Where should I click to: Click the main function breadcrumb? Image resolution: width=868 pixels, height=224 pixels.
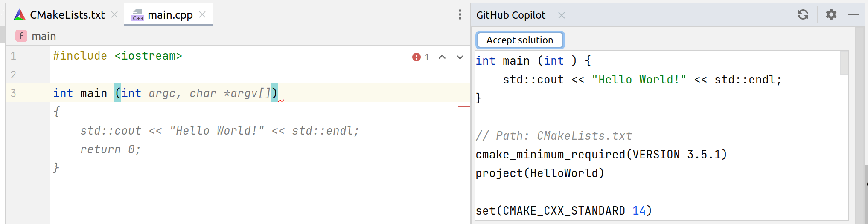pyautogui.click(x=44, y=36)
